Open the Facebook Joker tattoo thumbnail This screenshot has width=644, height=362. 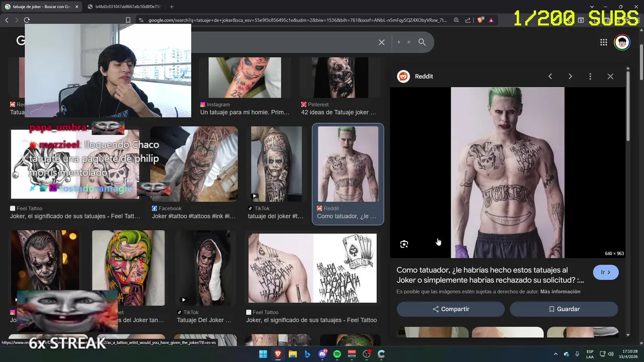[194, 164]
